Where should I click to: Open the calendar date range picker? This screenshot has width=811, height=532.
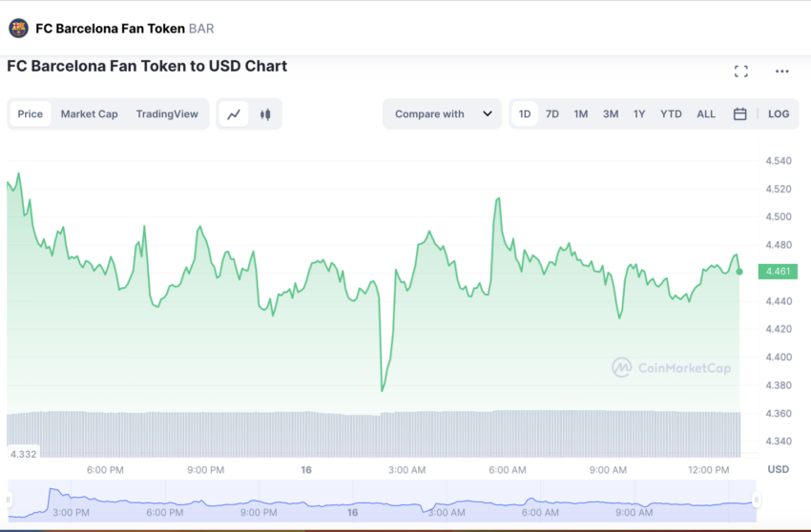[x=739, y=114]
